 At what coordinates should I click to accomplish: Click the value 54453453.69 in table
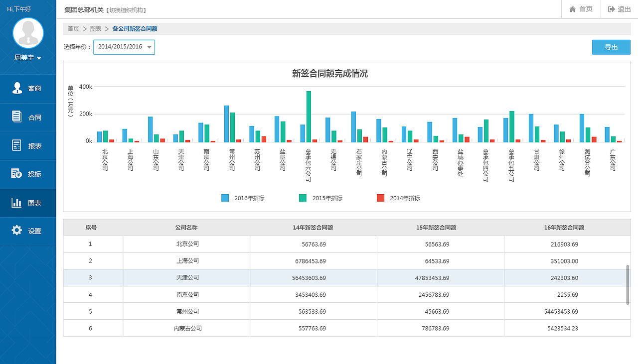(561, 312)
